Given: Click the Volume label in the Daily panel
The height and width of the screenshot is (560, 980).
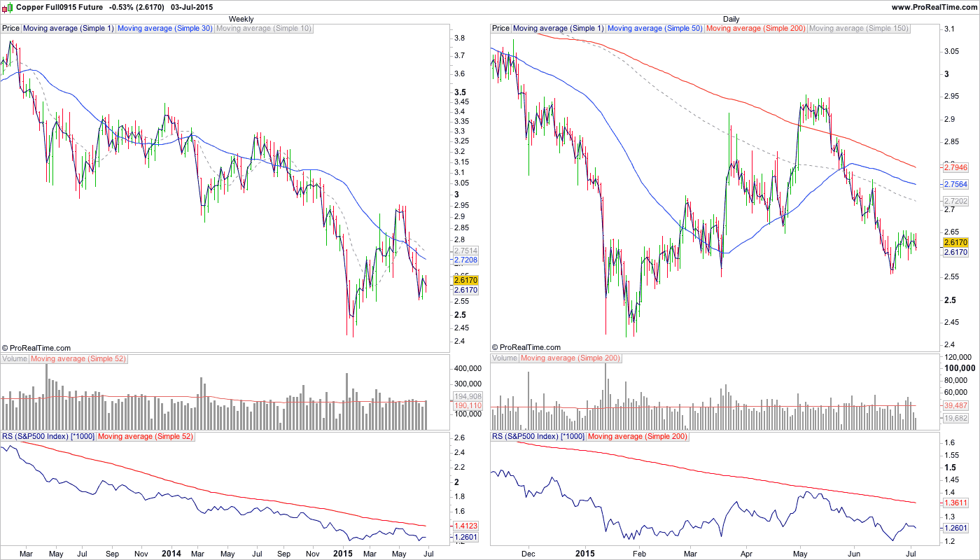Looking at the screenshot, I should (505, 358).
